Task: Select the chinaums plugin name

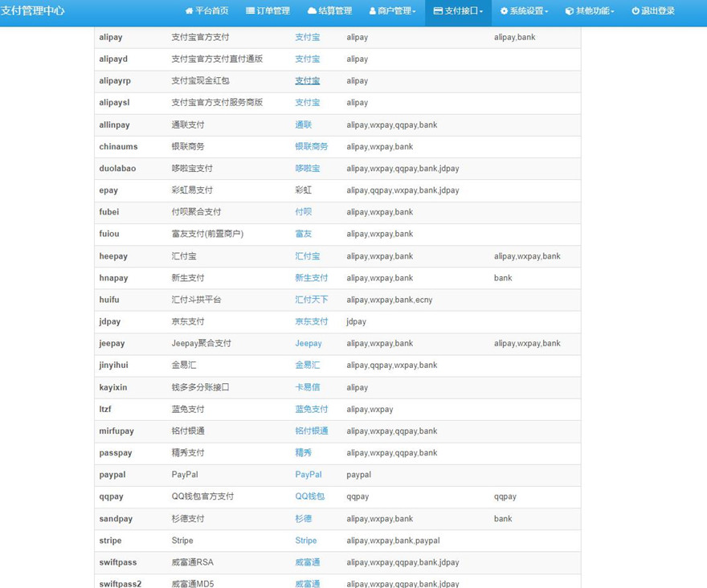Action: point(119,146)
